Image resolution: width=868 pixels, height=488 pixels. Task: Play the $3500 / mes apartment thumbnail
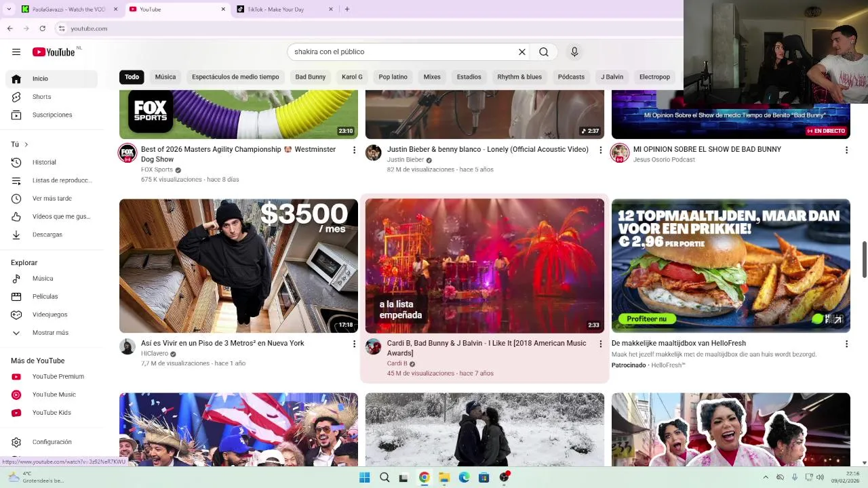(239, 266)
